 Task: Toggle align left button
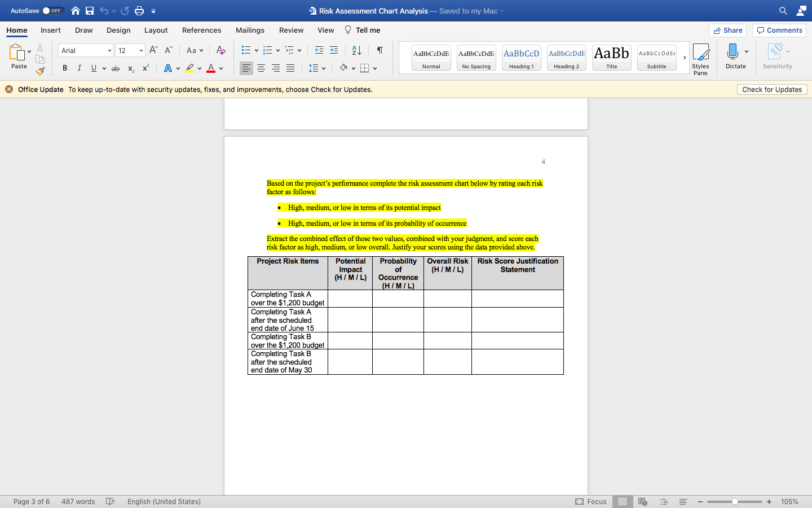(x=246, y=68)
